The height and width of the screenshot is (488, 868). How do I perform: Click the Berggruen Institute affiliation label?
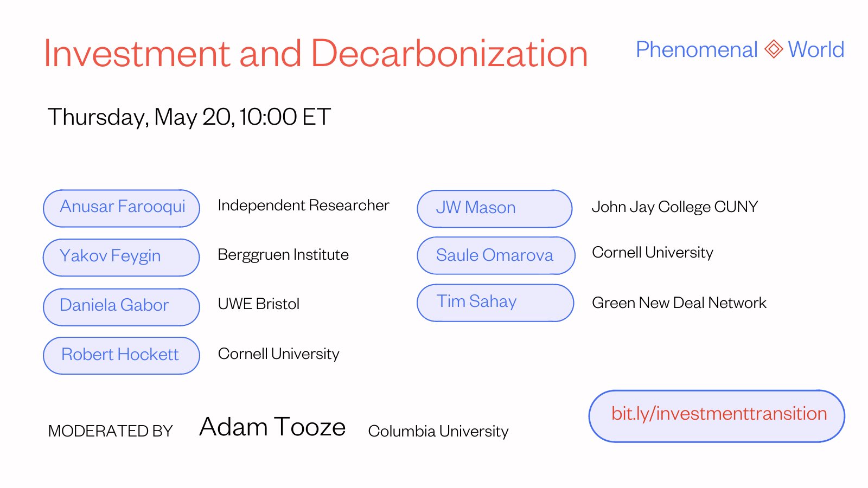click(x=283, y=255)
